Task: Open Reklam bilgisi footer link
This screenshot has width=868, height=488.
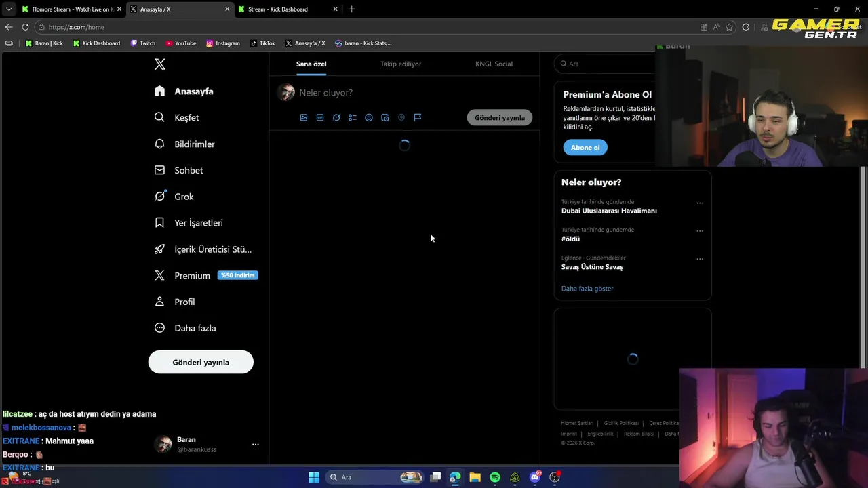Action: pyautogui.click(x=639, y=434)
